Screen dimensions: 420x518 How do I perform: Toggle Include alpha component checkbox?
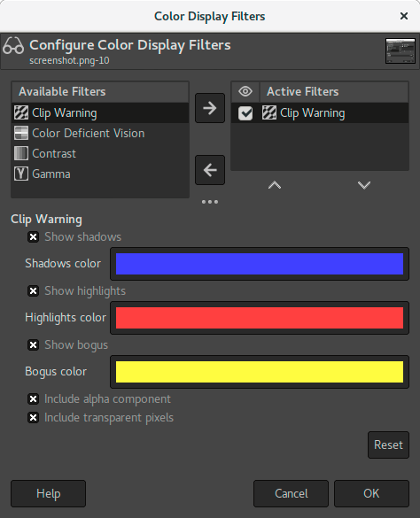(x=33, y=399)
